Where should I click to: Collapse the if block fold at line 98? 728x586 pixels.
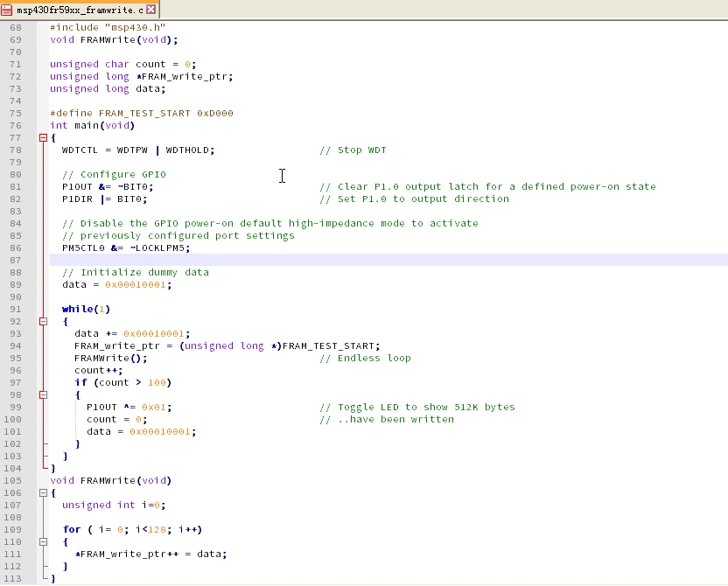click(43, 394)
